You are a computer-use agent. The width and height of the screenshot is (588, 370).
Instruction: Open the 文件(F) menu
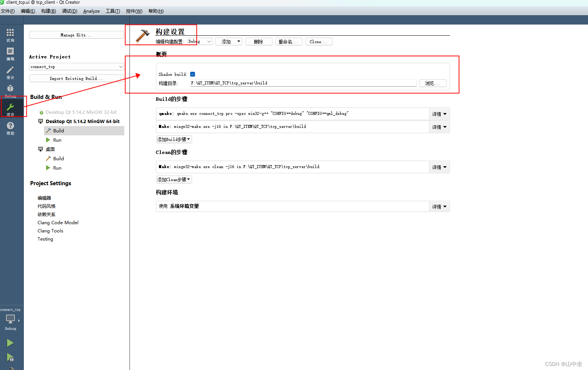(x=8, y=11)
